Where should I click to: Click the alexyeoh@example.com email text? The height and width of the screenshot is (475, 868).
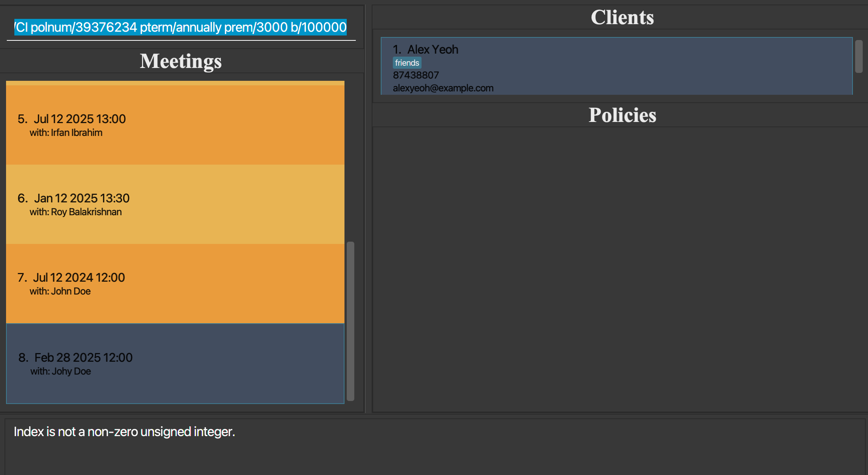pos(443,88)
